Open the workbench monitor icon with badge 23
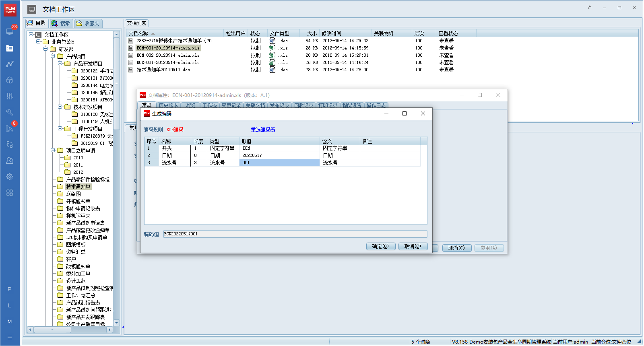This screenshot has width=644, height=346. point(10,31)
